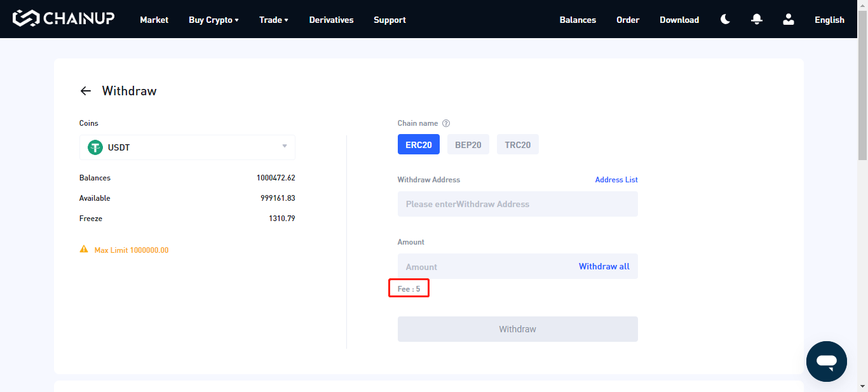The height and width of the screenshot is (392, 868).
Task: Open the chat support bubble
Action: (826, 361)
